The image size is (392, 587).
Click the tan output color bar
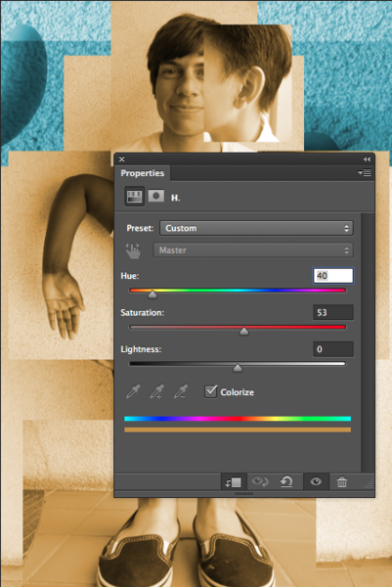(x=238, y=429)
